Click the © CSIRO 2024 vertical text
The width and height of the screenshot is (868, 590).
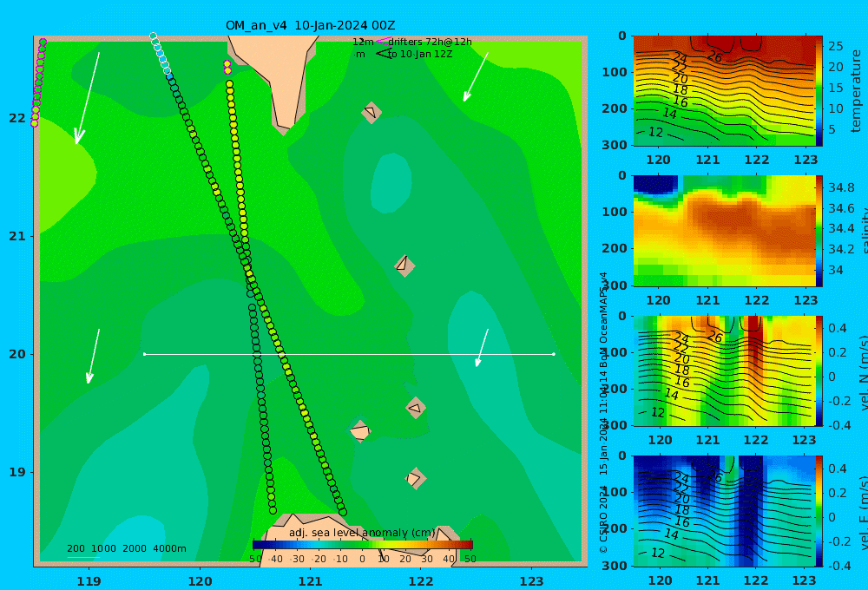click(x=603, y=519)
